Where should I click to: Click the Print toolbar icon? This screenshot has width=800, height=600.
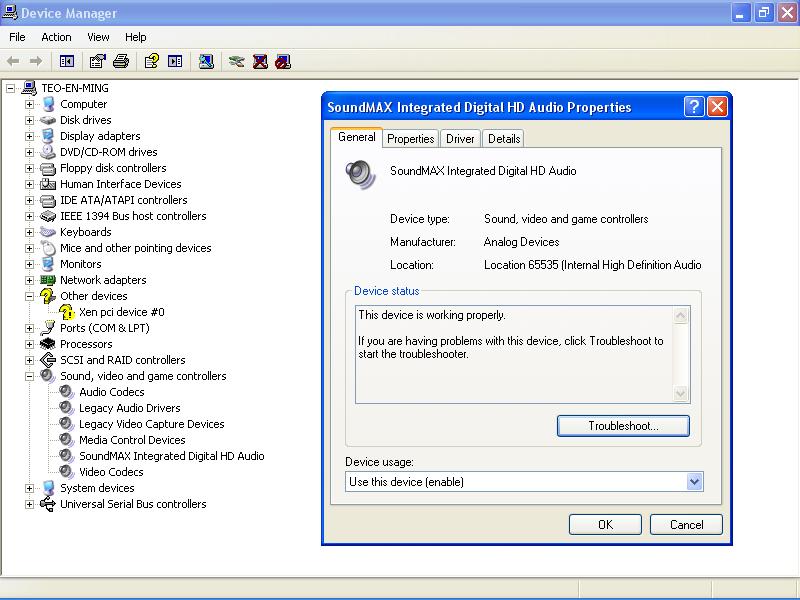[x=121, y=61]
